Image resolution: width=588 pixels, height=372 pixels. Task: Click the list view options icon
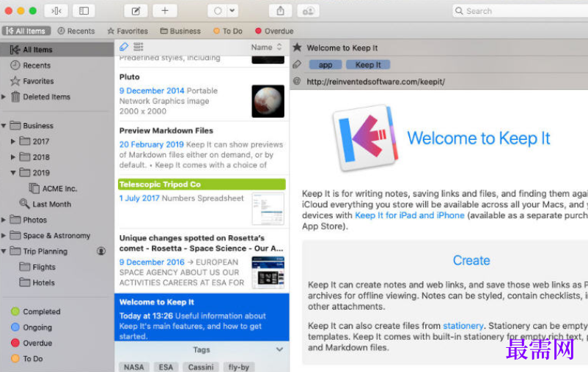139,47
